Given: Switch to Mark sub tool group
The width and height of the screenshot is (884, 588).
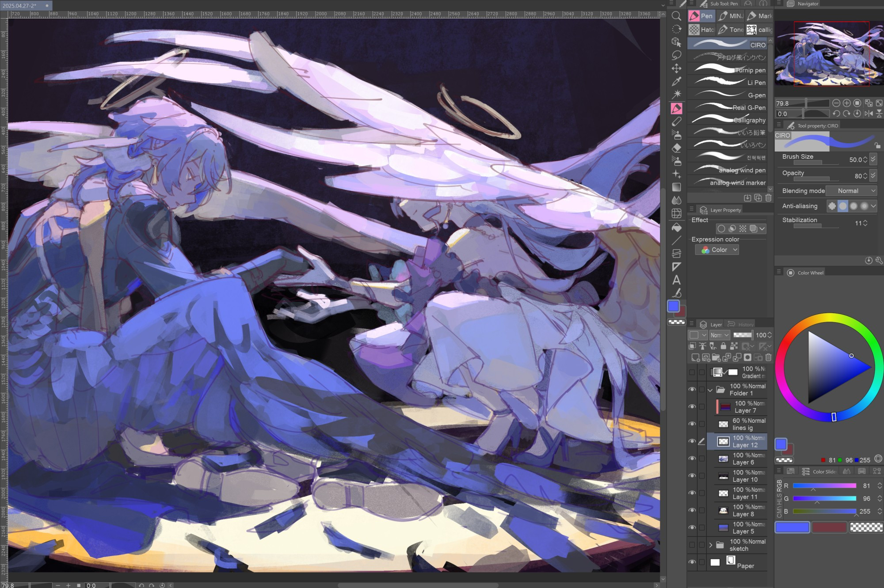Looking at the screenshot, I should pyautogui.click(x=759, y=16).
